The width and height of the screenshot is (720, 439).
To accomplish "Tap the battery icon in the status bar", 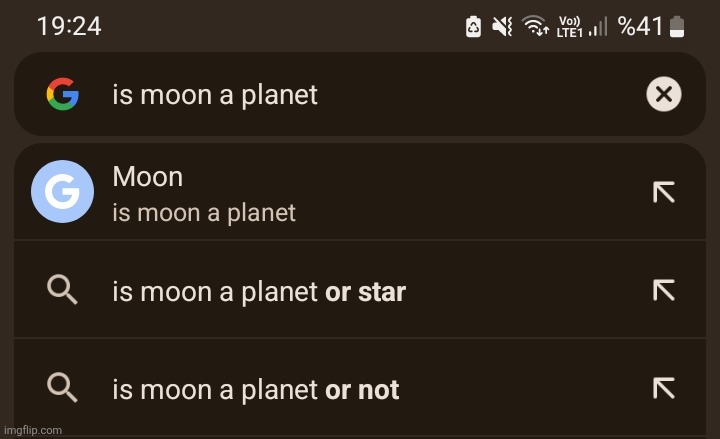I will point(678,27).
